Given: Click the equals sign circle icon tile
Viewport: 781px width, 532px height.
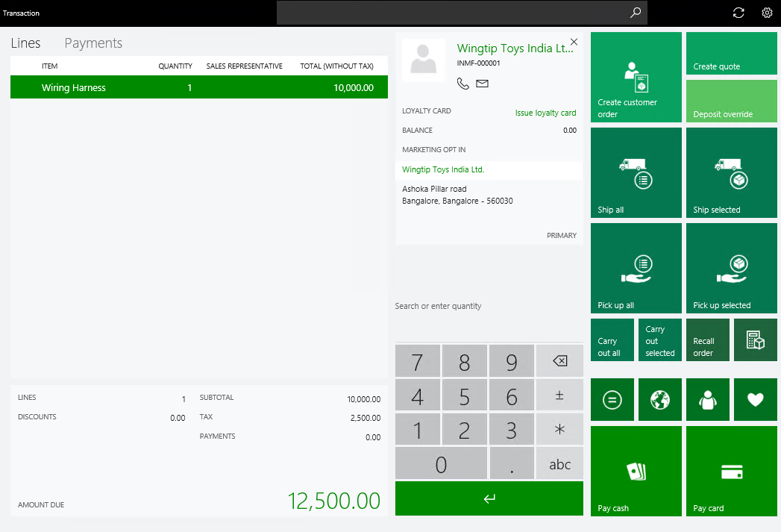Looking at the screenshot, I should pyautogui.click(x=612, y=399).
